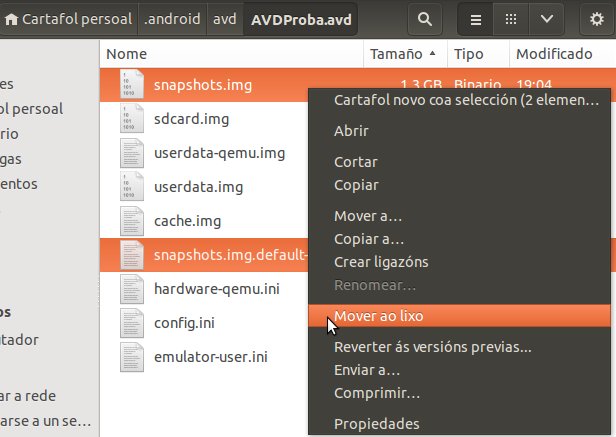Click the home icon in path bar

(x=11, y=19)
